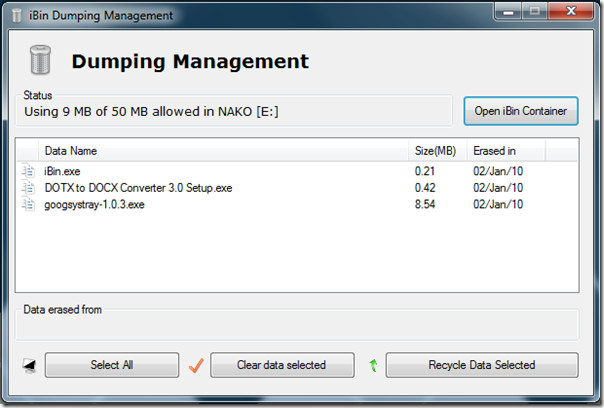
Task: Click Recycle Data Selected button
Action: [482, 365]
